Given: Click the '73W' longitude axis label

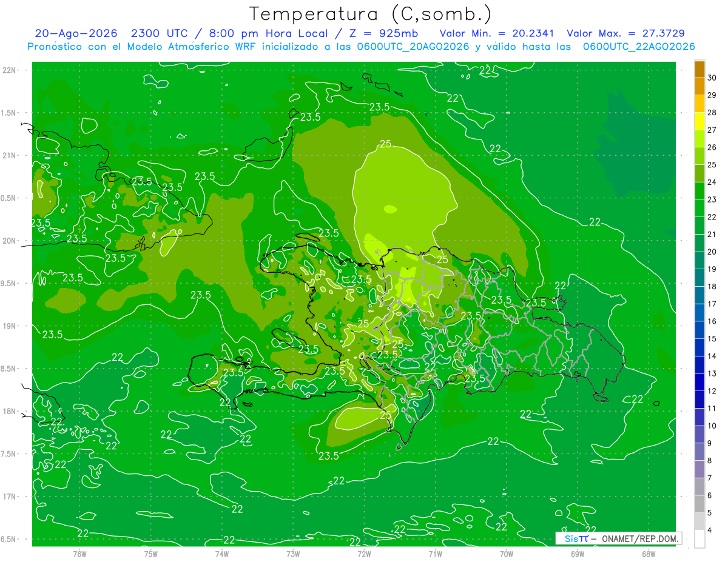Looking at the screenshot, I should click(293, 554).
